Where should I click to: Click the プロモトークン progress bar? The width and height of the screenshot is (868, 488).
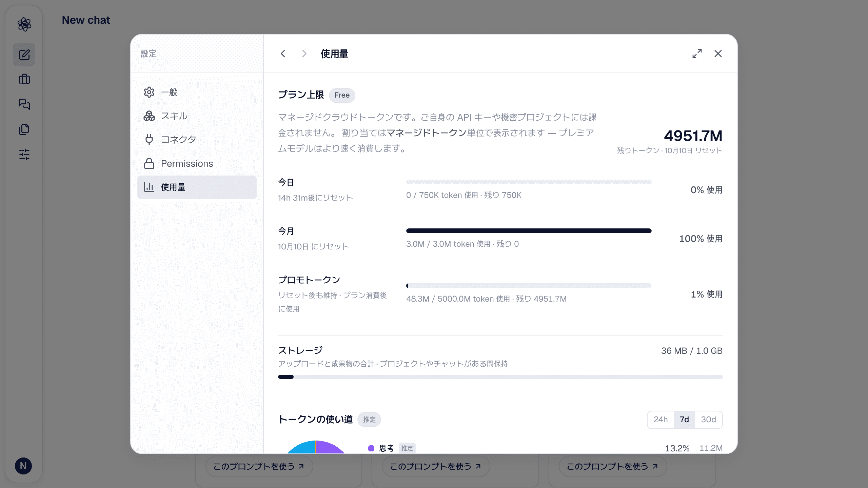pos(529,286)
